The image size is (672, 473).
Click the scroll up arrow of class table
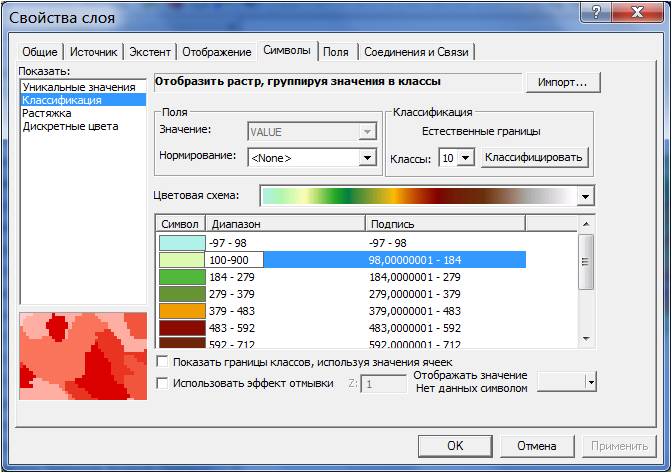pyautogui.click(x=586, y=224)
